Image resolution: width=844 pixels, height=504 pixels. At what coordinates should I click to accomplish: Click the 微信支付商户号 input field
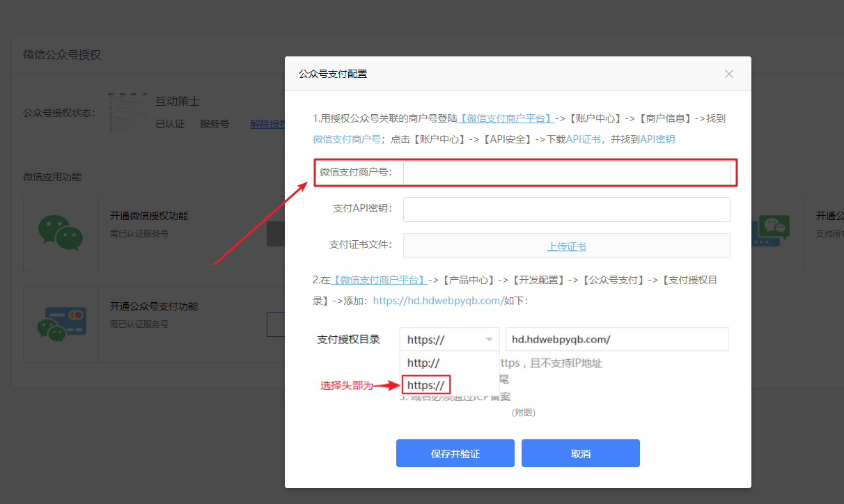(x=567, y=173)
